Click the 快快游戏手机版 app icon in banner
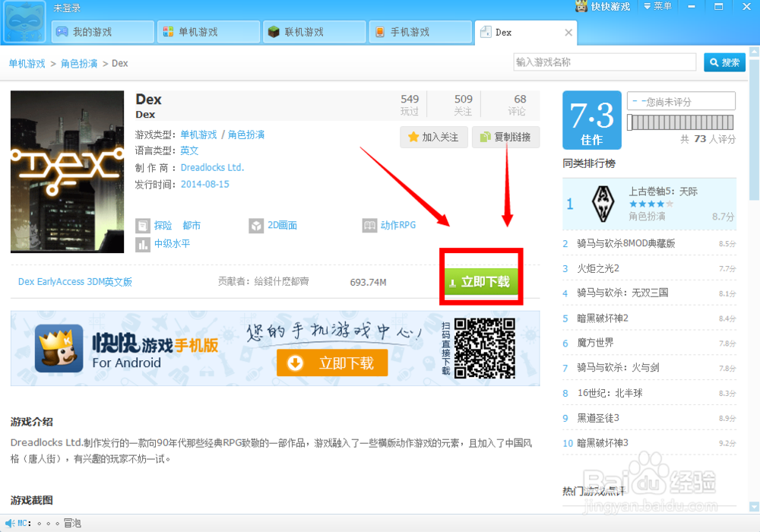The image size is (760, 532). pyautogui.click(x=59, y=348)
